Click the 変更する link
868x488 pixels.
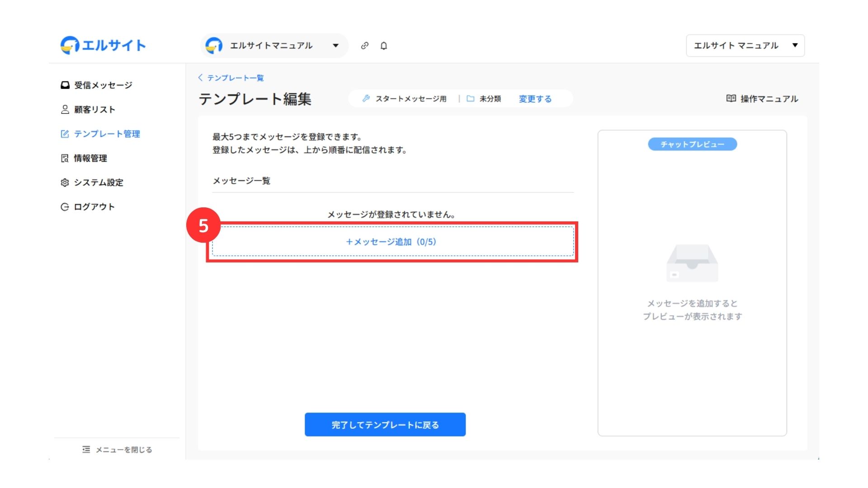[x=535, y=99]
